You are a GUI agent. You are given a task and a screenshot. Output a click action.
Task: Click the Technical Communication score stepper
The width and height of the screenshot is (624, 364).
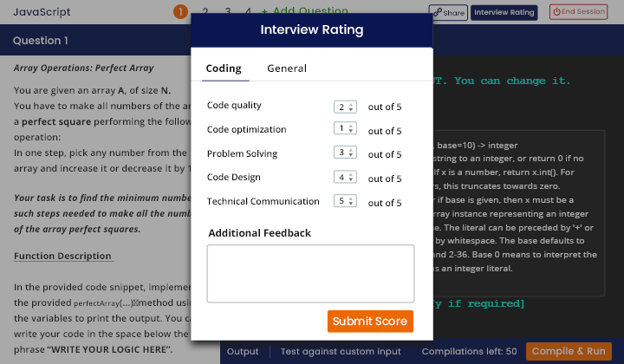pos(345,201)
